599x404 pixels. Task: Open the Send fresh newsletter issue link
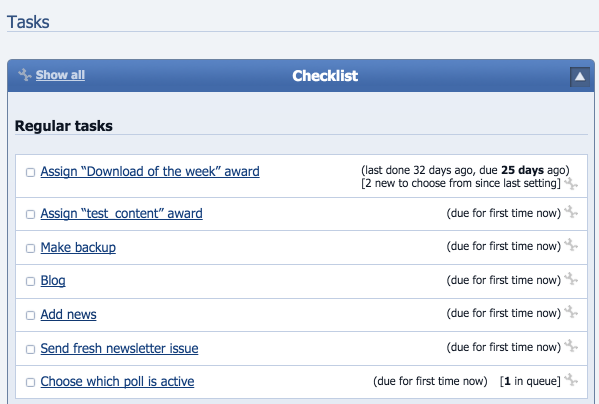point(120,348)
